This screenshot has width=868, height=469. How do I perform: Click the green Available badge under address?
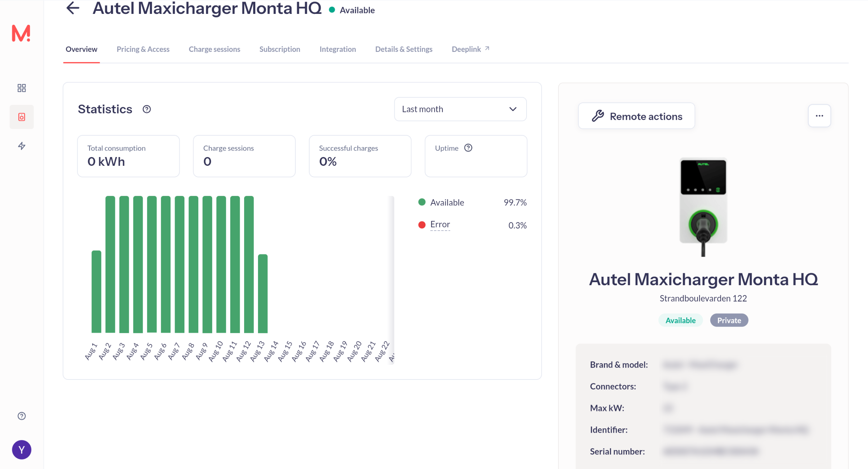click(680, 320)
